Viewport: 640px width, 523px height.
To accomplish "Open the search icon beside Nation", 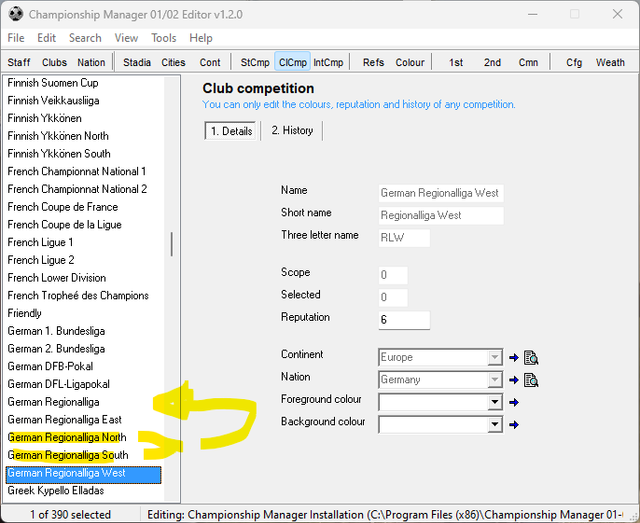I will pyautogui.click(x=531, y=381).
